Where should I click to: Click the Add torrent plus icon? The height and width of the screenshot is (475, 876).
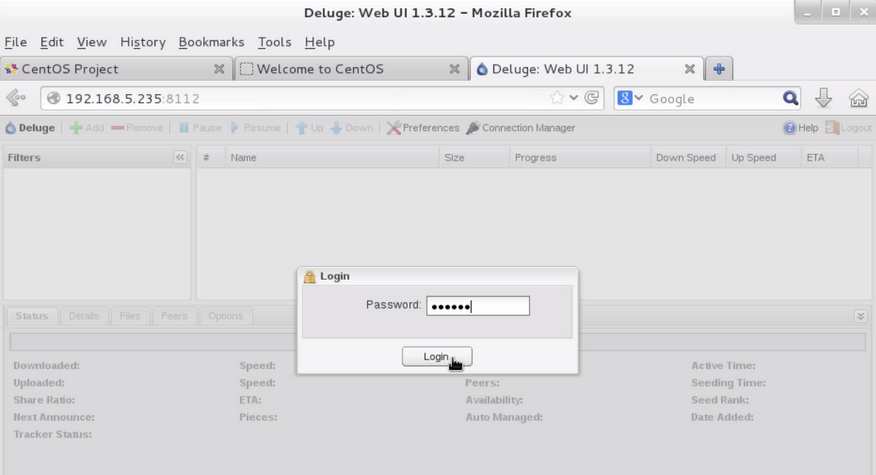pos(76,128)
